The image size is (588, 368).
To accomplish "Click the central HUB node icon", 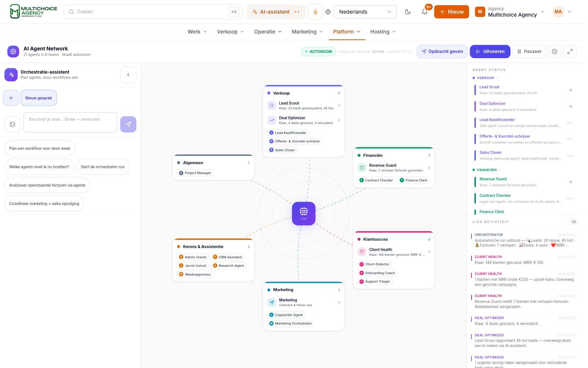I will 304,213.
